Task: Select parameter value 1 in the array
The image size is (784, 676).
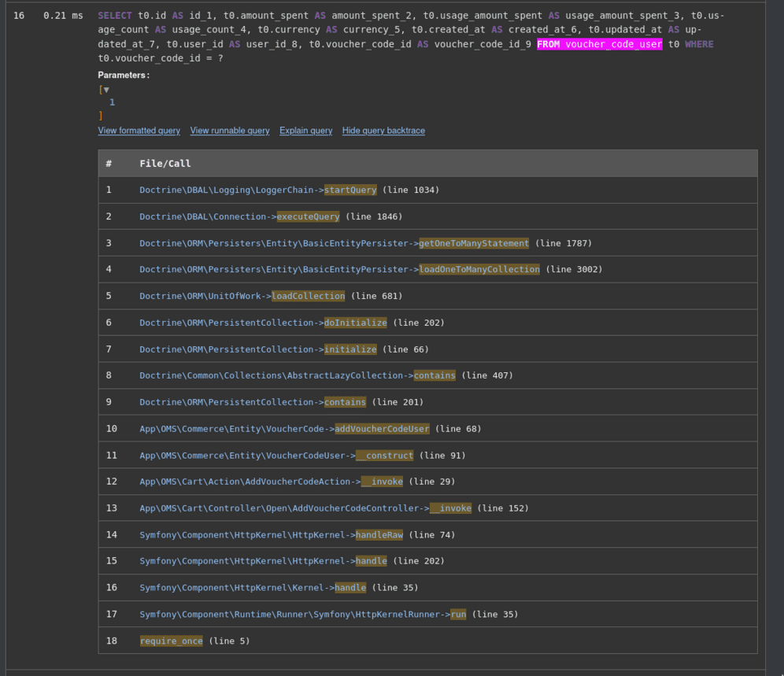Action: [112, 102]
